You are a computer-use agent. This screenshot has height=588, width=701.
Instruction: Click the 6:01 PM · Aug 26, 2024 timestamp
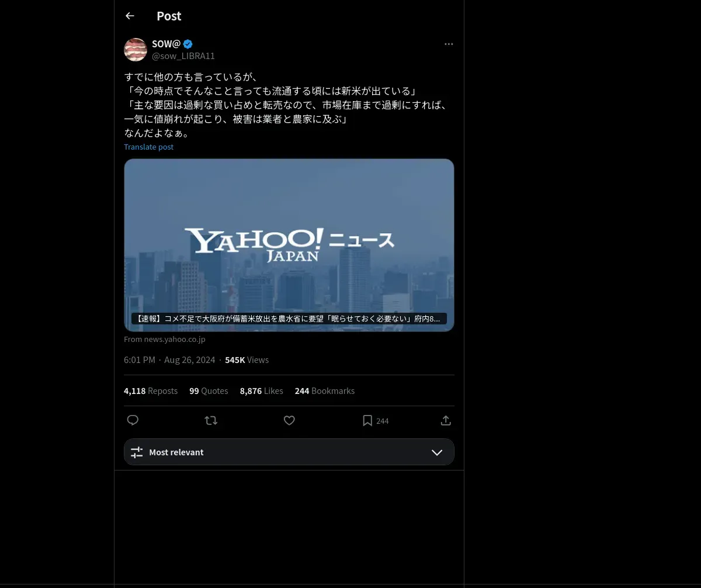[169, 360]
